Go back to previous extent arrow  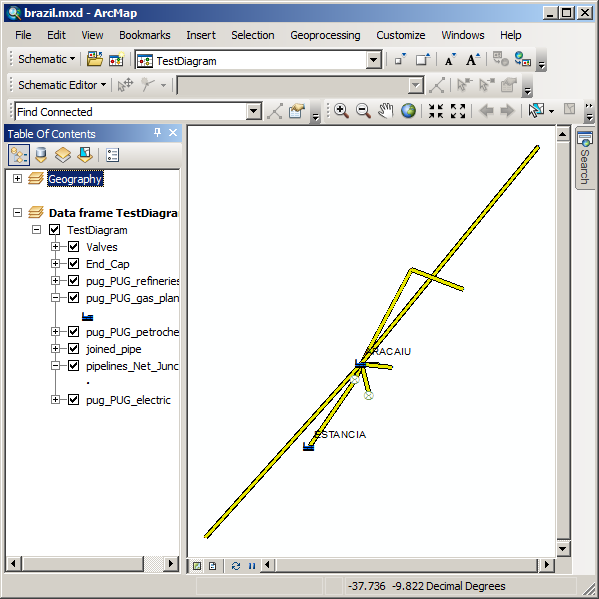point(486,111)
